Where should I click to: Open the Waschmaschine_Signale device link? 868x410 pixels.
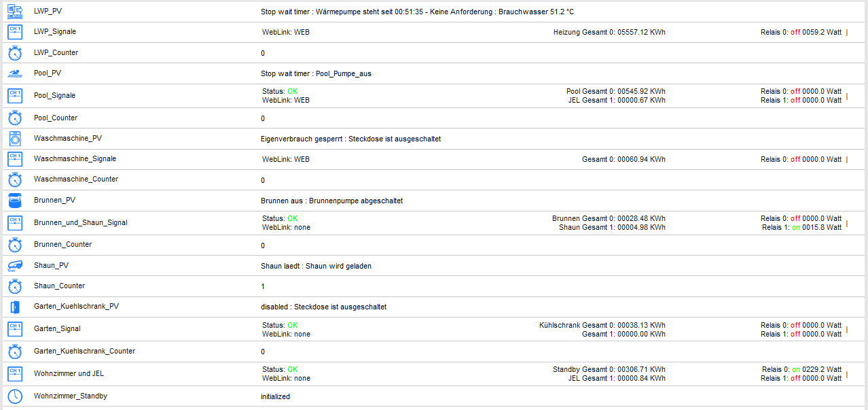click(75, 158)
